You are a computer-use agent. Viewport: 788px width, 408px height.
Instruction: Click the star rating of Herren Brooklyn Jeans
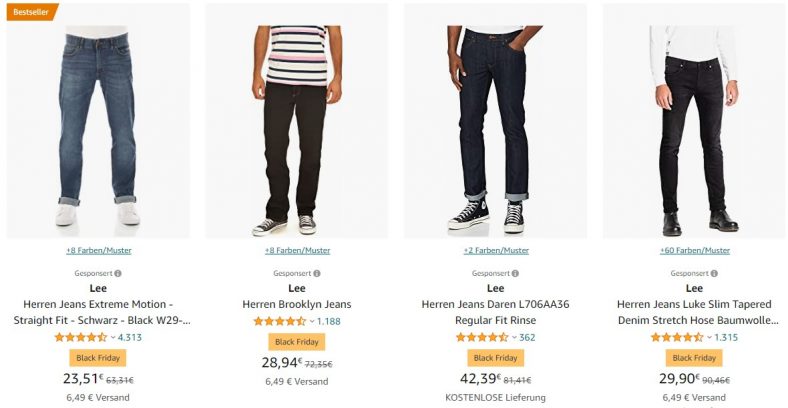279,322
